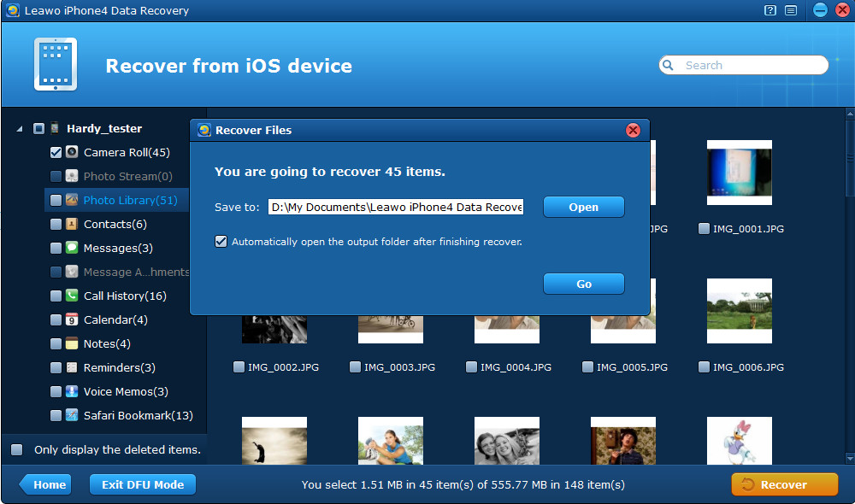Click the Search input box

[x=744, y=65]
